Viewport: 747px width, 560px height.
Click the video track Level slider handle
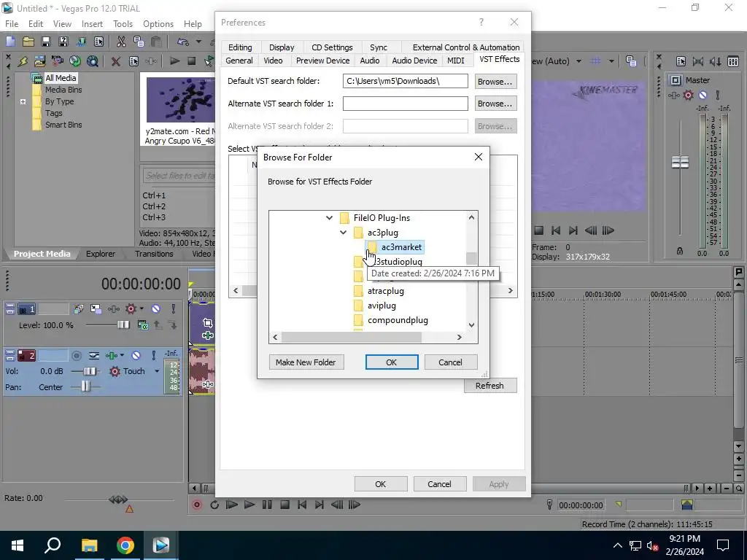(x=123, y=324)
